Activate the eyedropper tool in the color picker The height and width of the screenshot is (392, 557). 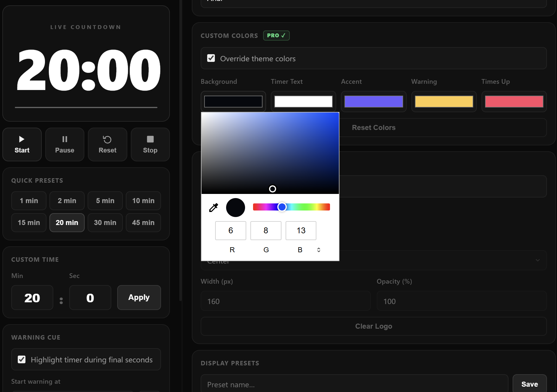[x=213, y=208]
